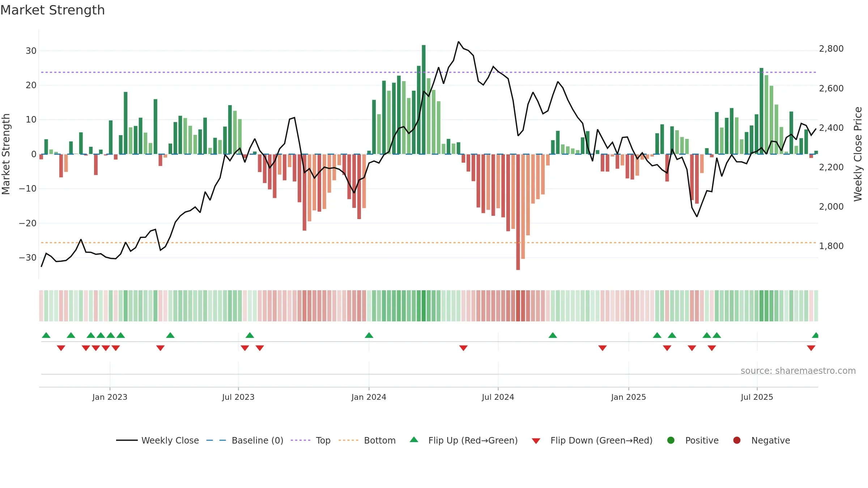
Task: Toggle Flip Up (Red→Green) legend entry
Action: (464, 440)
